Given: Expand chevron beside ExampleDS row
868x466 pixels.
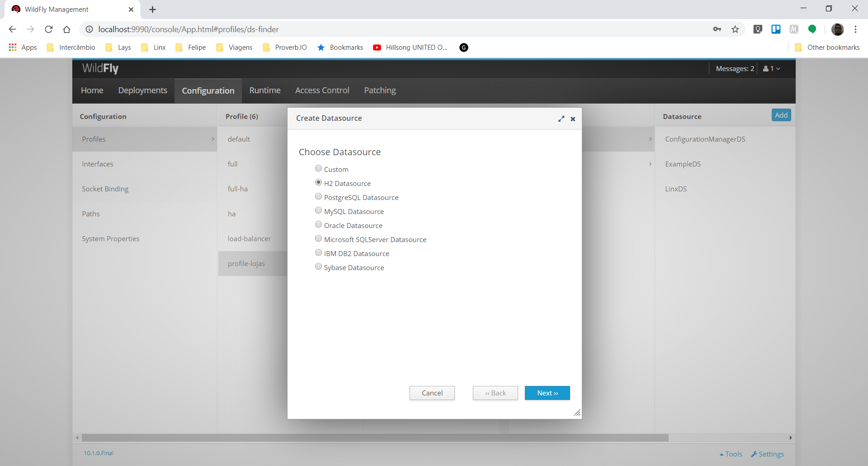Looking at the screenshot, I should (x=650, y=164).
